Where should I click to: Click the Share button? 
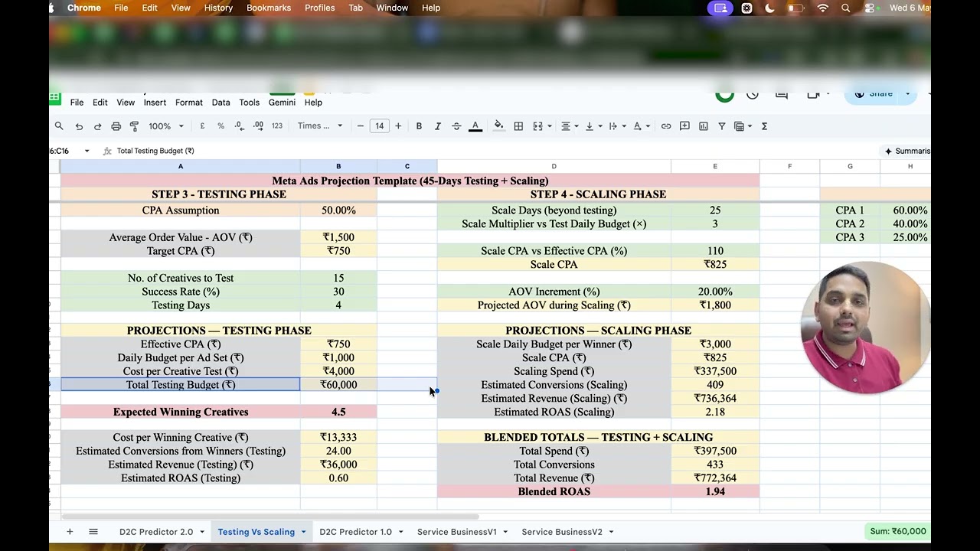coord(874,93)
